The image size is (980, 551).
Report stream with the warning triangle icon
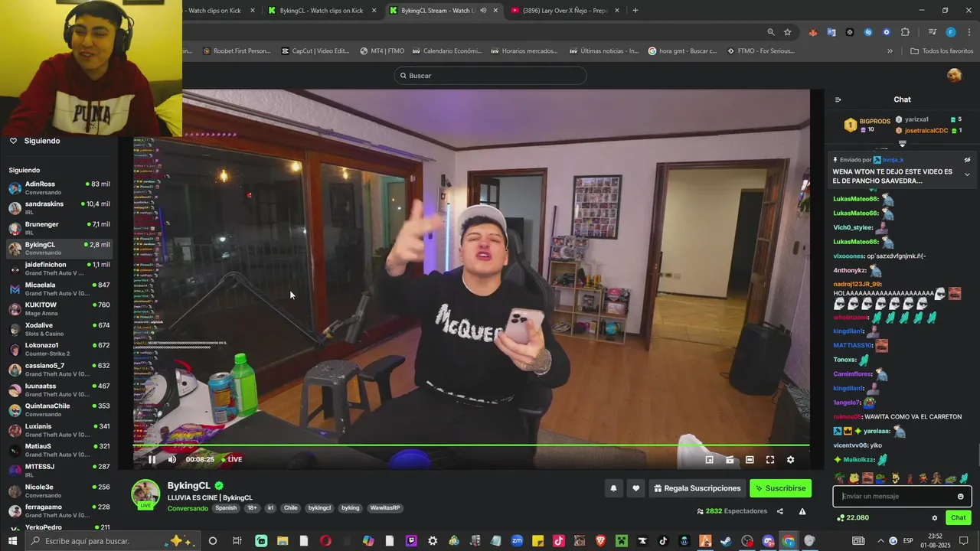[x=802, y=511]
